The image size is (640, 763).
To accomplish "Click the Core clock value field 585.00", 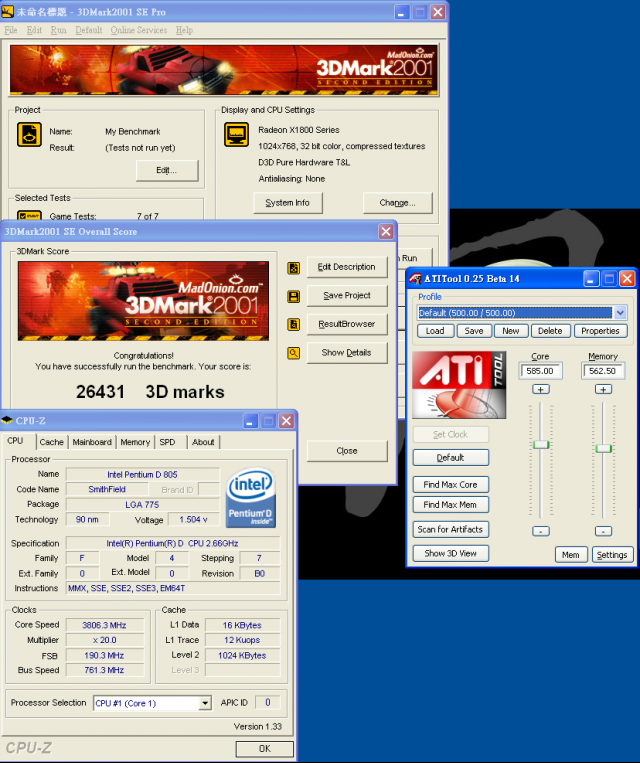I will pos(540,371).
